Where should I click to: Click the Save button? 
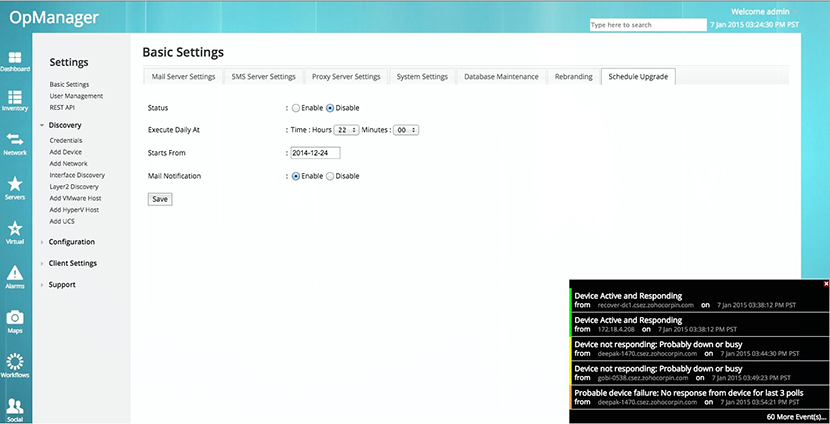[x=160, y=200]
